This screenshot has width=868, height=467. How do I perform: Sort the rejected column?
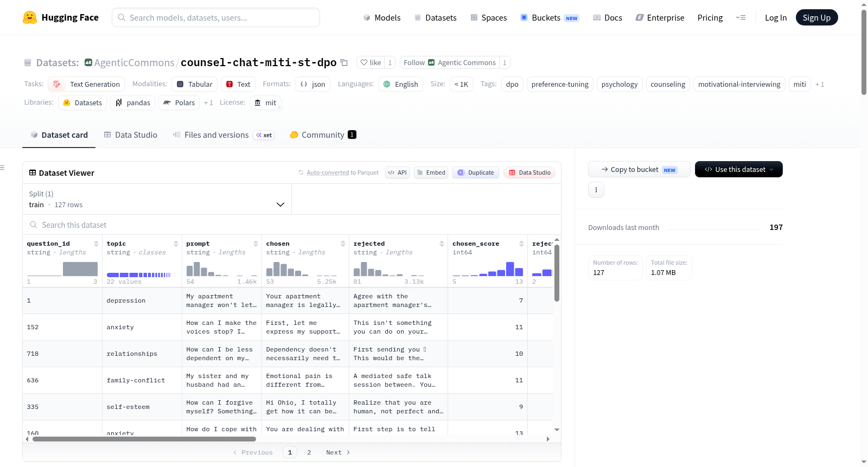[x=442, y=244]
